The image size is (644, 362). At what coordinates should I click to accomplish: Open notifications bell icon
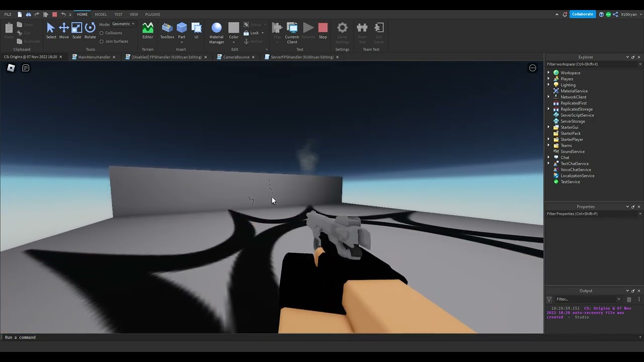click(565, 15)
